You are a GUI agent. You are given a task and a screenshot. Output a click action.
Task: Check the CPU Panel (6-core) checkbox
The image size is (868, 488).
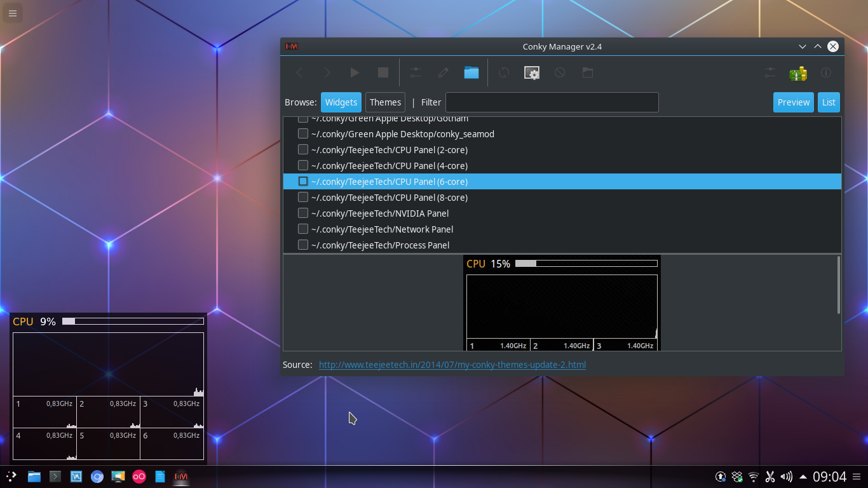coord(303,181)
